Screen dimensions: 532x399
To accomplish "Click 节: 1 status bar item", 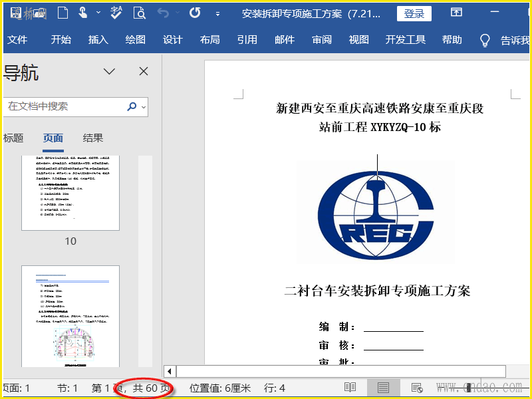I will [67, 388].
